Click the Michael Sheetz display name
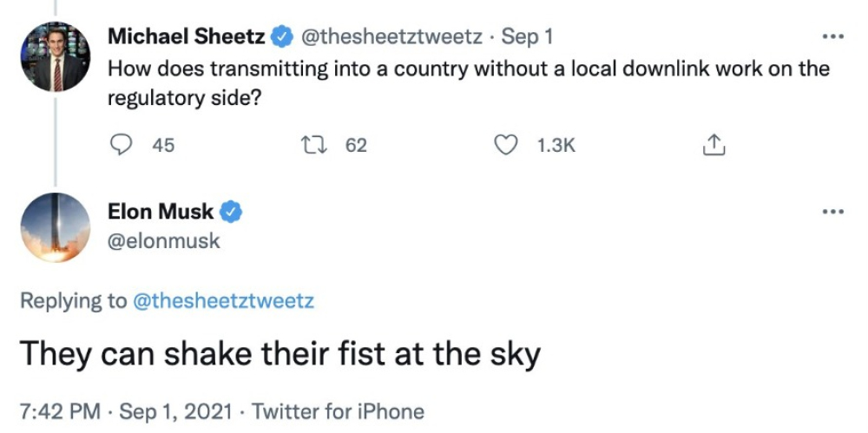This screenshot has width=868, height=433. (x=187, y=37)
